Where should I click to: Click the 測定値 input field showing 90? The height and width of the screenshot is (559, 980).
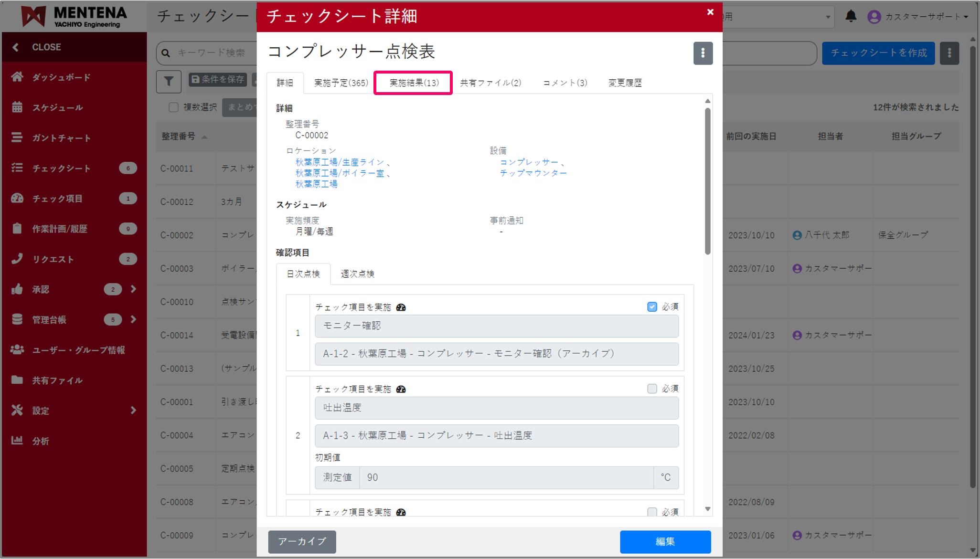click(x=506, y=477)
